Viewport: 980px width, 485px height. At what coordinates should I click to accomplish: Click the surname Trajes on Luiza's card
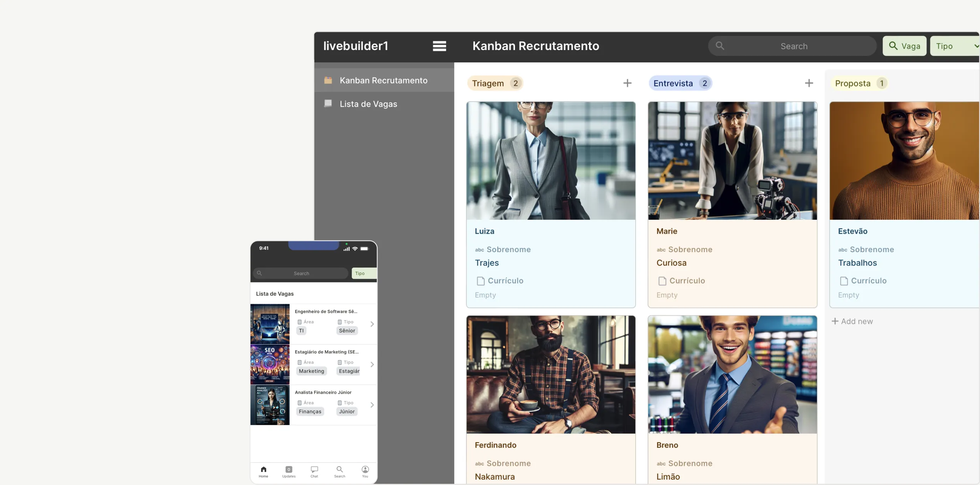[x=487, y=263]
